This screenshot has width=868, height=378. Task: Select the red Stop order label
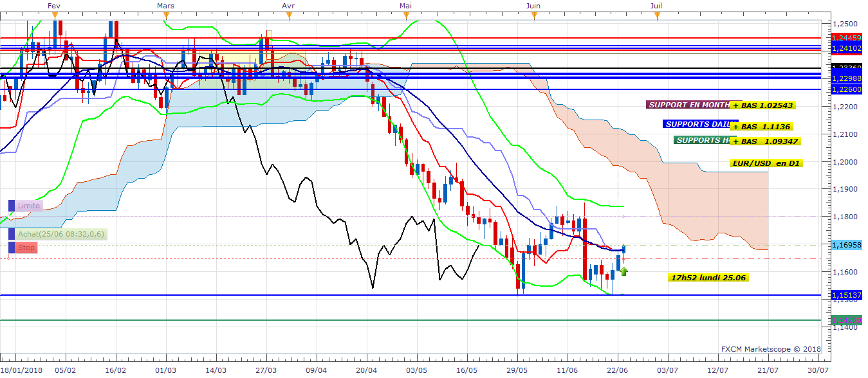(26, 248)
